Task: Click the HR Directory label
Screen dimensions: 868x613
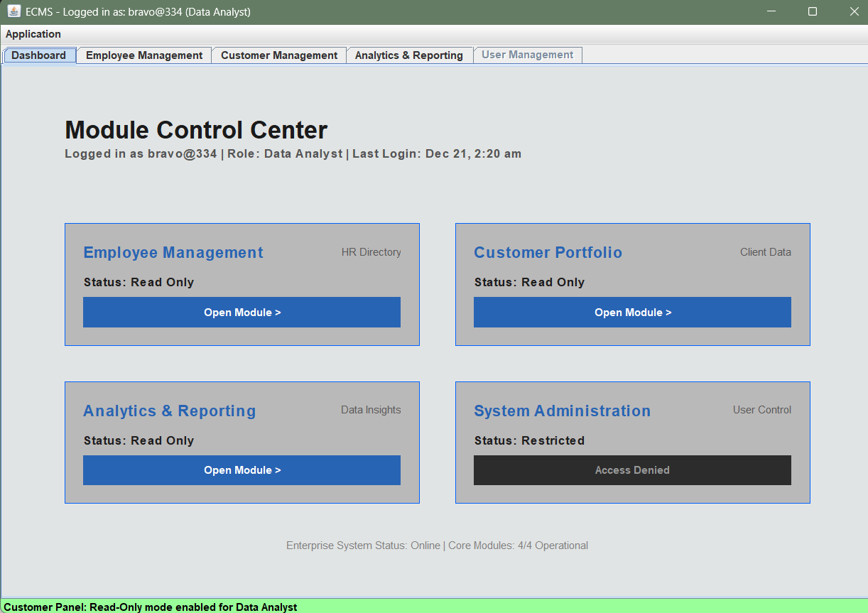Action: [x=371, y=251]
